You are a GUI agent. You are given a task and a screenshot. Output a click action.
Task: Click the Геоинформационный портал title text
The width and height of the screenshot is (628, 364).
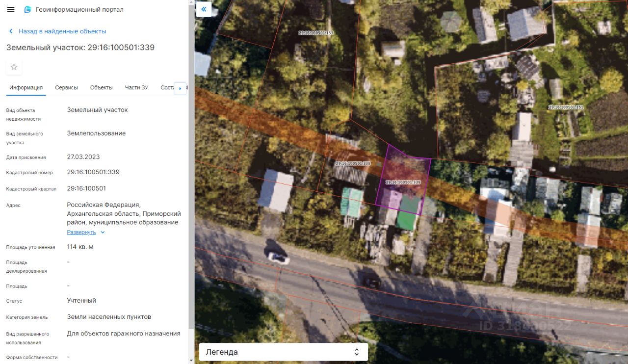tap(79, 9)
